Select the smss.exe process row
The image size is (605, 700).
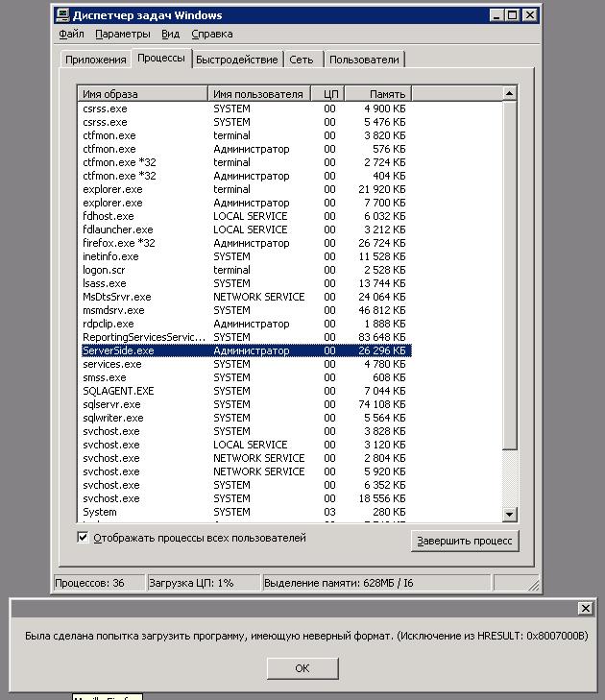(246, 377)
